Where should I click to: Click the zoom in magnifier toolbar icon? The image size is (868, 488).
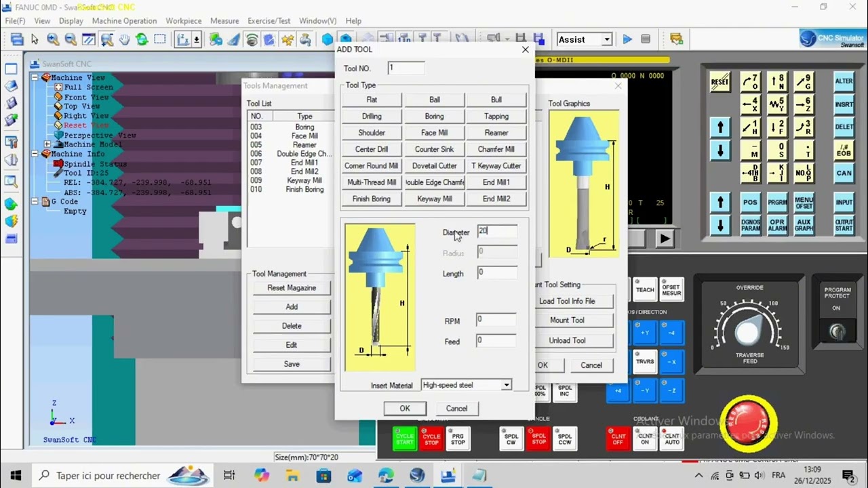53,39
